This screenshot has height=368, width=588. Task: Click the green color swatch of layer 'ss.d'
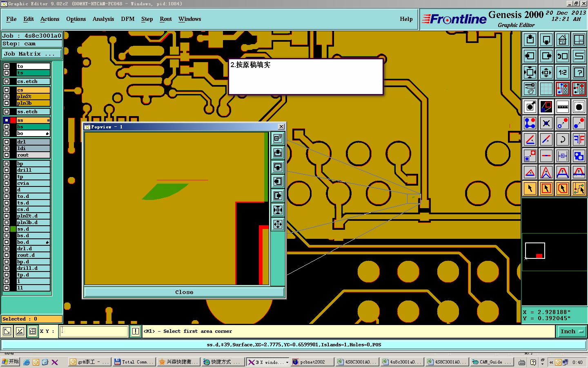pos(13,229)
